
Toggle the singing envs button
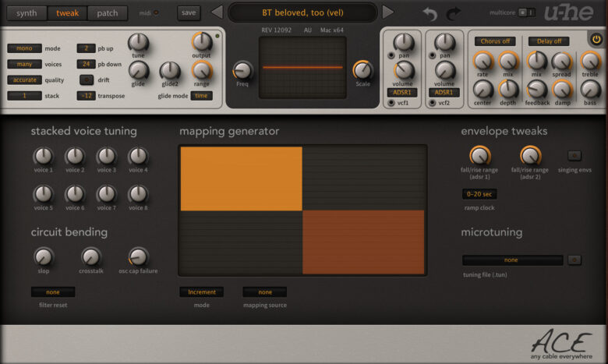point(574,156)
